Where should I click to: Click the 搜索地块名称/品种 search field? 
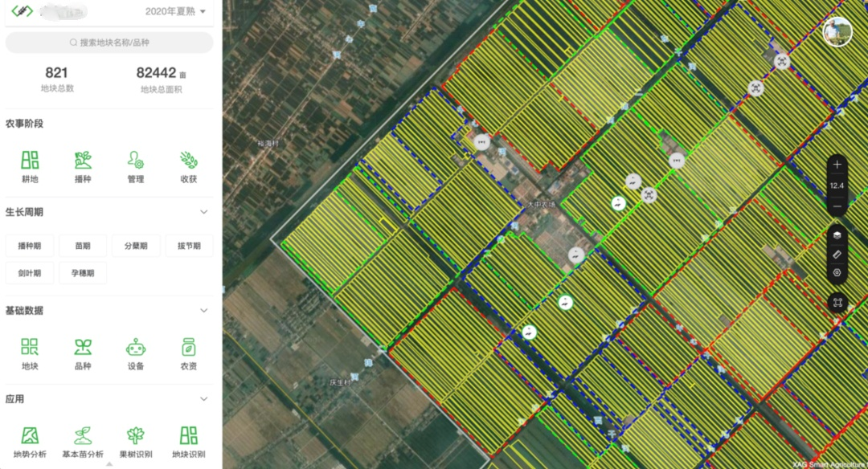click(x=109, y=43)
